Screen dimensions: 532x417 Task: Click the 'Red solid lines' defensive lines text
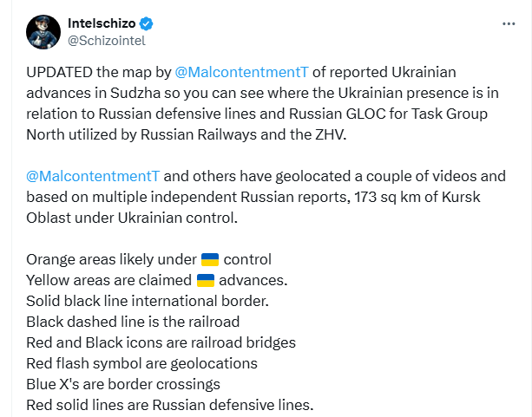(169, 405)
